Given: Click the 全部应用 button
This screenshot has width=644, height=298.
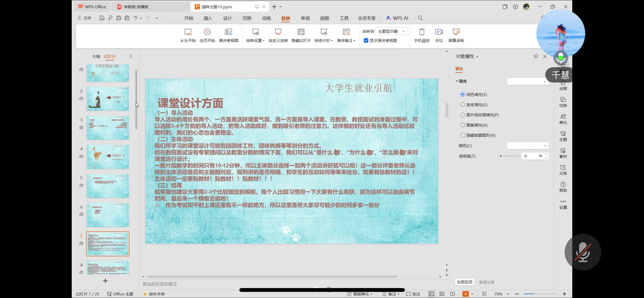Looking at the screenshot, I should click(x=464, y=282).
